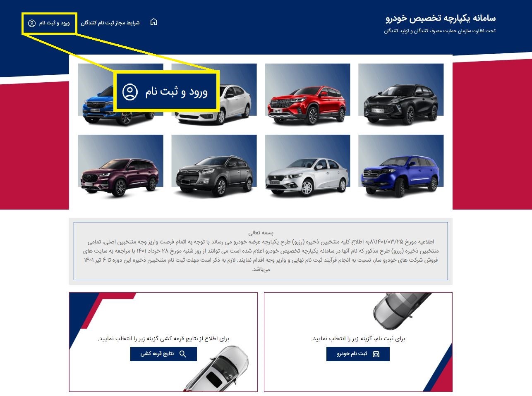The width and height of the screenshot is (532, 396).
Task: Click the ثبت نام خودرو button
Action: point(358,354)
